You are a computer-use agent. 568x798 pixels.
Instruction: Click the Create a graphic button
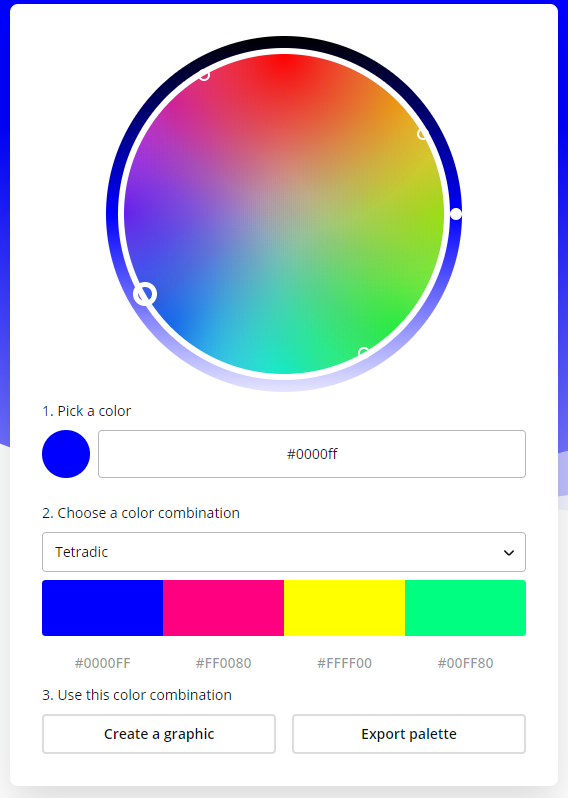coord(159,734)
